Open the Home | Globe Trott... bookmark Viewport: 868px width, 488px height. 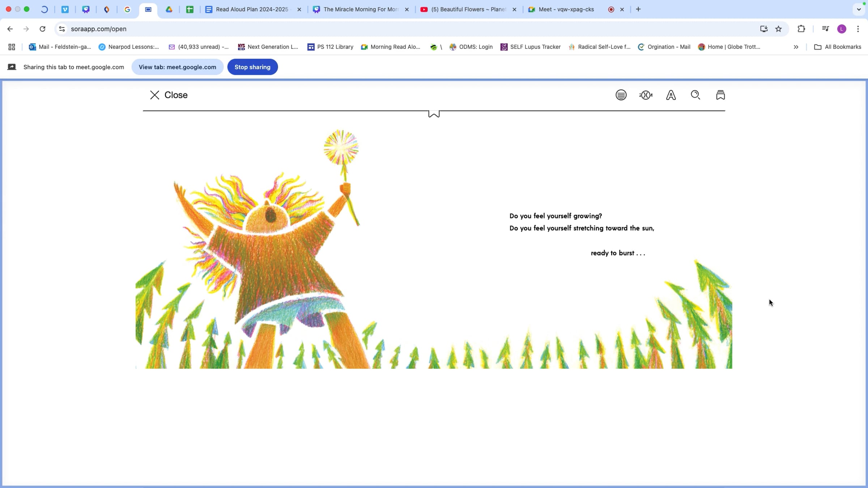click(729, 47)
